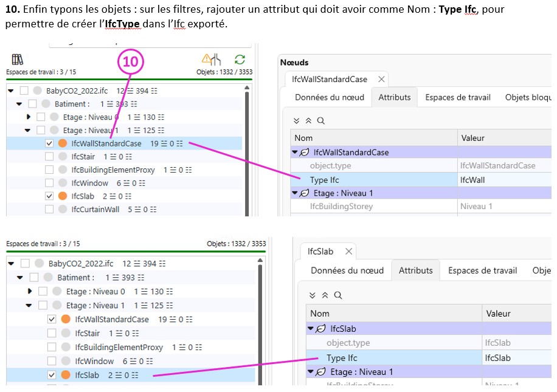
Task: Click search magnifier in IfcWallStandardCase attributes panel
Action: pos(320,121)
